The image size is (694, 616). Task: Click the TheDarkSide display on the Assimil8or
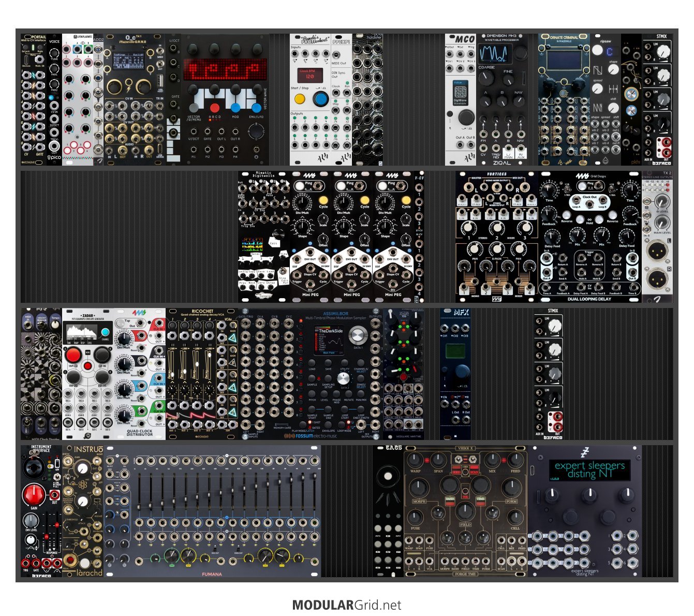[x=329, y=341]
